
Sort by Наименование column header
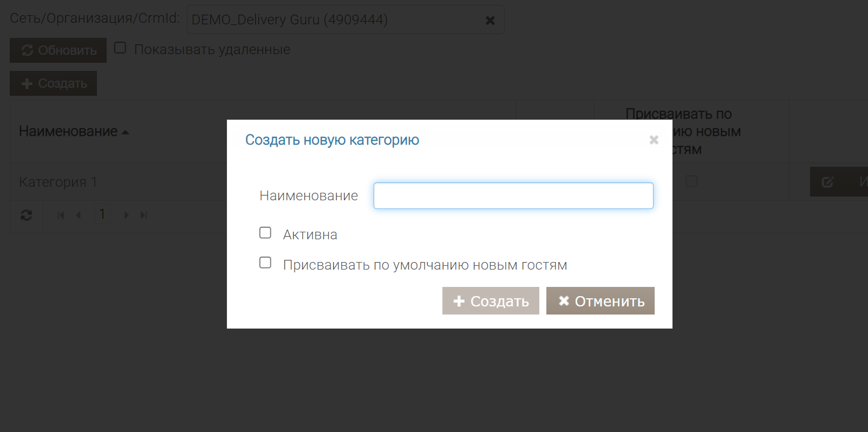[x=68, y=132]
